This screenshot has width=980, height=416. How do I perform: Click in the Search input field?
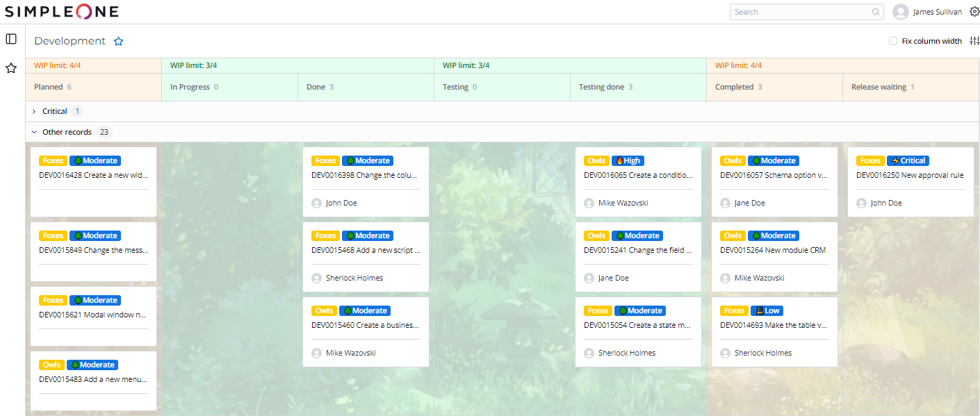[x=799, y=12]
